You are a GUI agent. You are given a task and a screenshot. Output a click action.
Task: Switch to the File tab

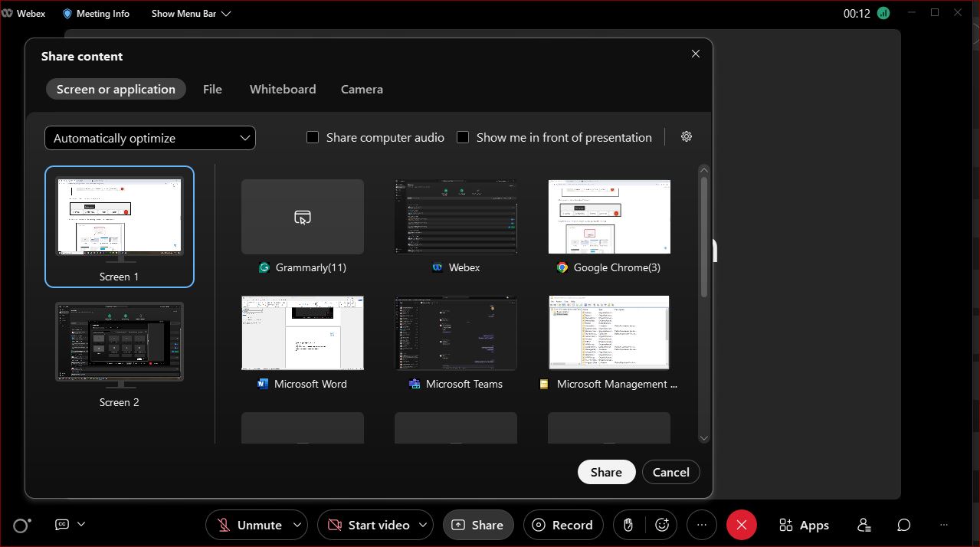coord(212,89)
